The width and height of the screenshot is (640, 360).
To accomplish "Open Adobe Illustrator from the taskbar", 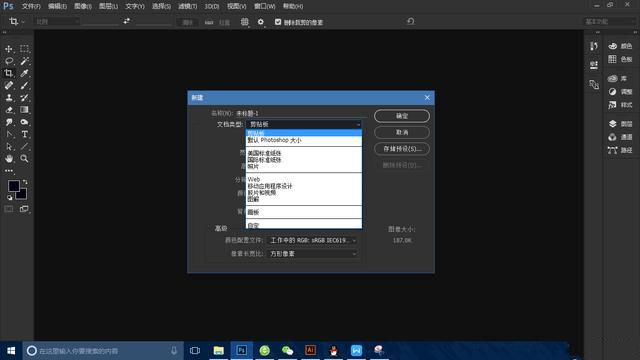I will [310, 351].
